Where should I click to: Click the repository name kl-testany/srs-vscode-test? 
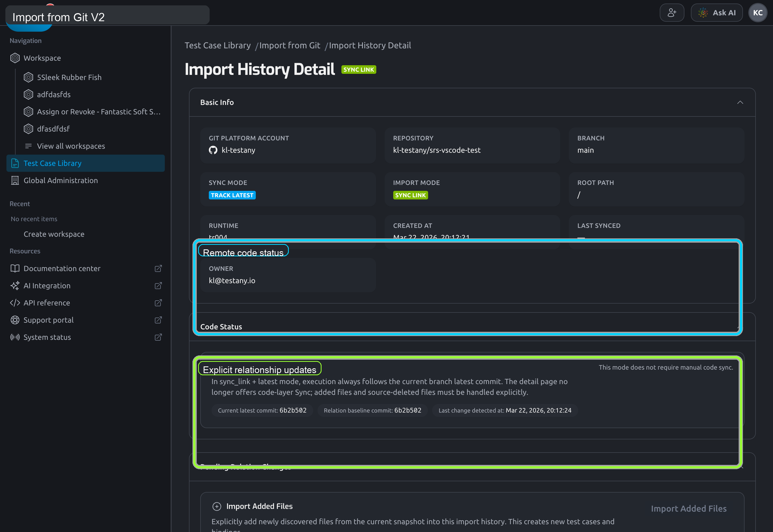pyautogui.click(x=437, y=150)
